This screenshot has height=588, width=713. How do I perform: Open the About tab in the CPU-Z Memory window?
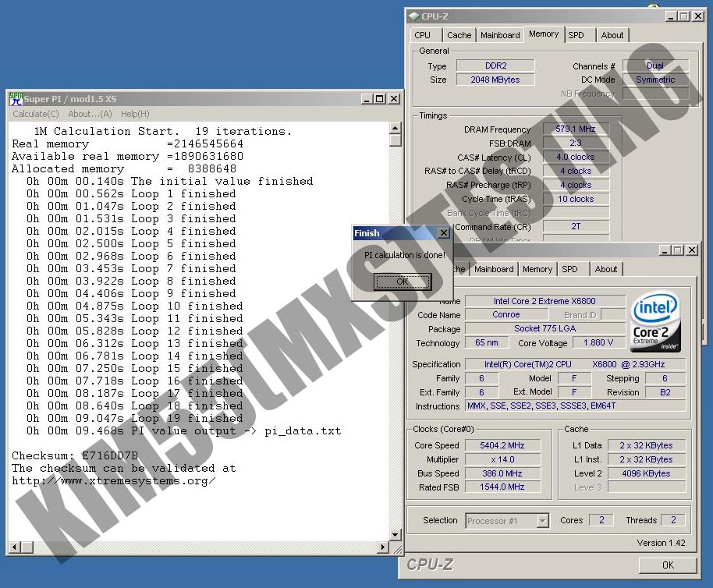(612, 35)
